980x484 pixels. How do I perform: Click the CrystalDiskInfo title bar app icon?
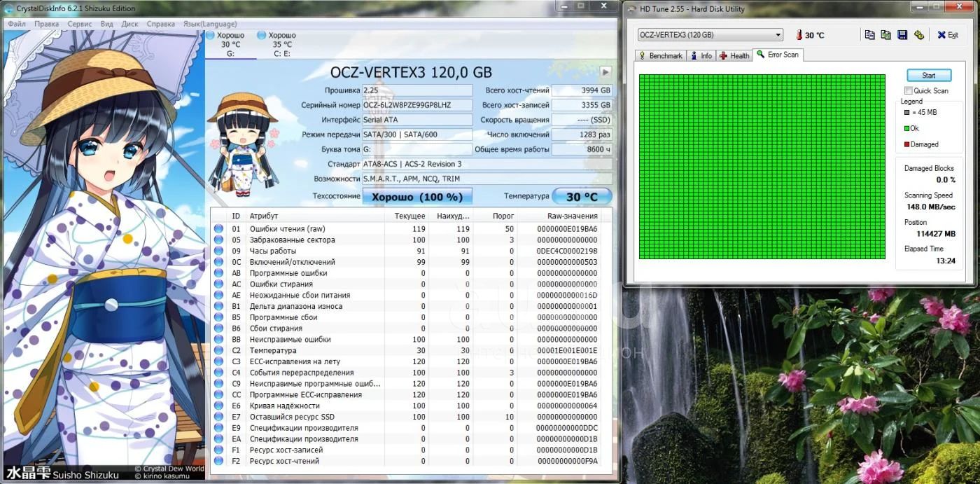point(8,8)
